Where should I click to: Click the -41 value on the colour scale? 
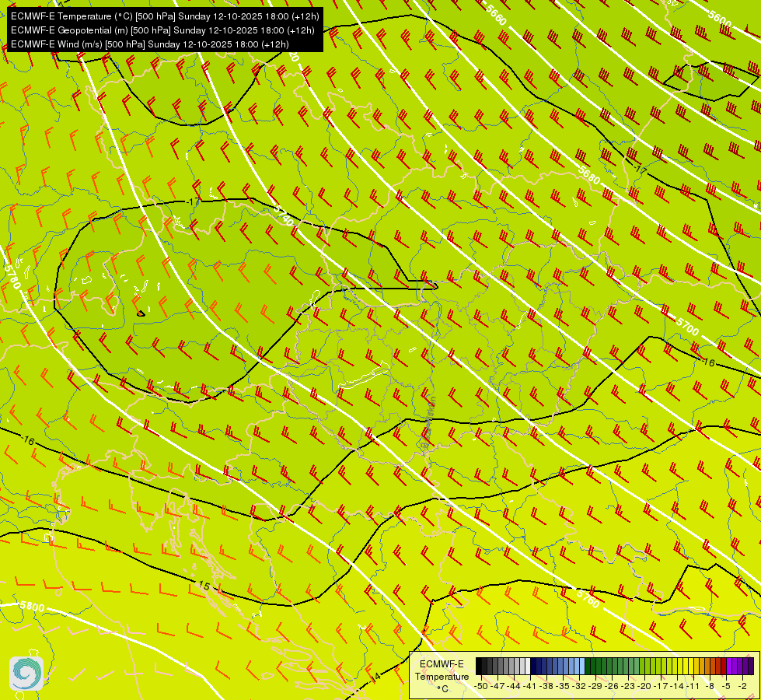(x=531, y=686)
